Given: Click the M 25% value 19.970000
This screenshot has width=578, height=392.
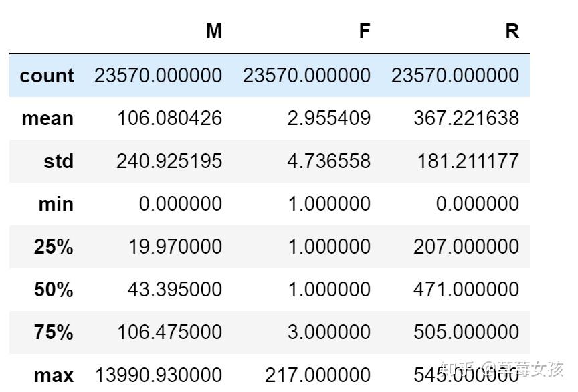Looking at the screenshot, I should [x=175, y=246].
